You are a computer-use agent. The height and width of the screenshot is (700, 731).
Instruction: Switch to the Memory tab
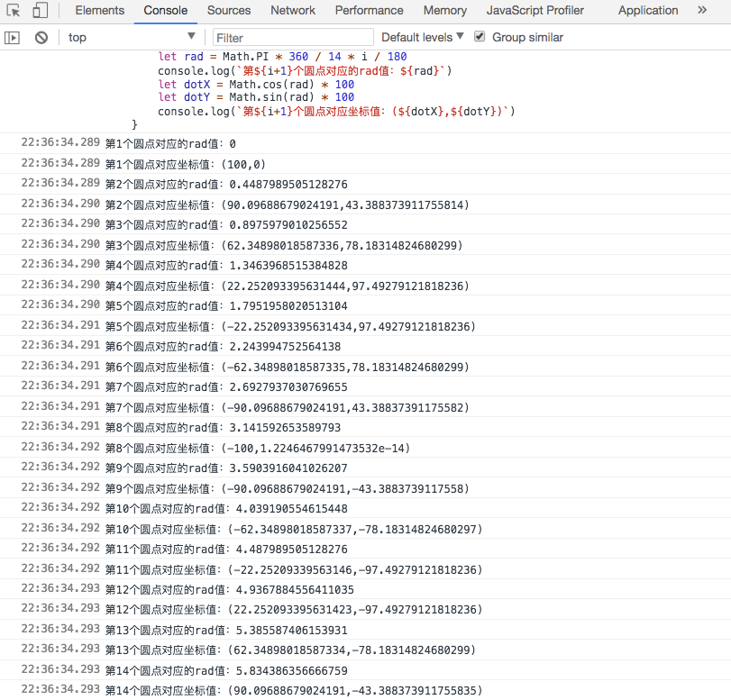[445, 10]
